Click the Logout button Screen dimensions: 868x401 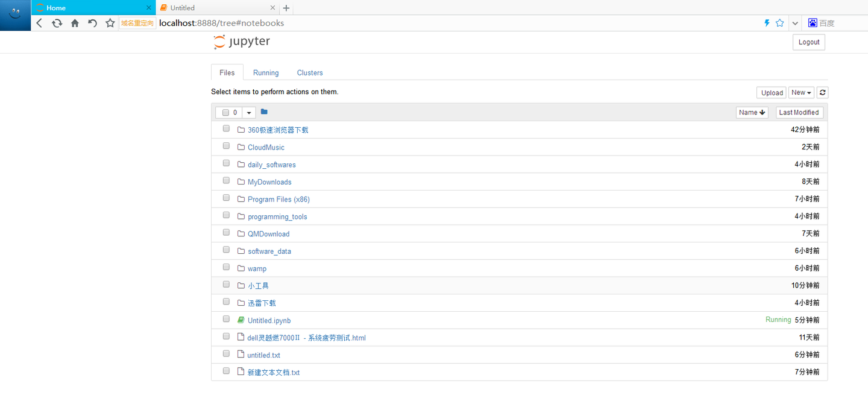[808, 42]
